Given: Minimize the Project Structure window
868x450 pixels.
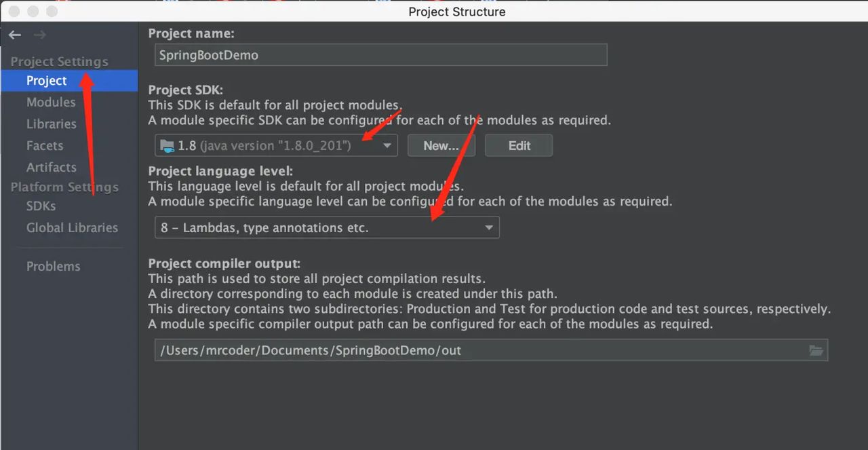Looking at the screenshot, I should pos(33,11).
